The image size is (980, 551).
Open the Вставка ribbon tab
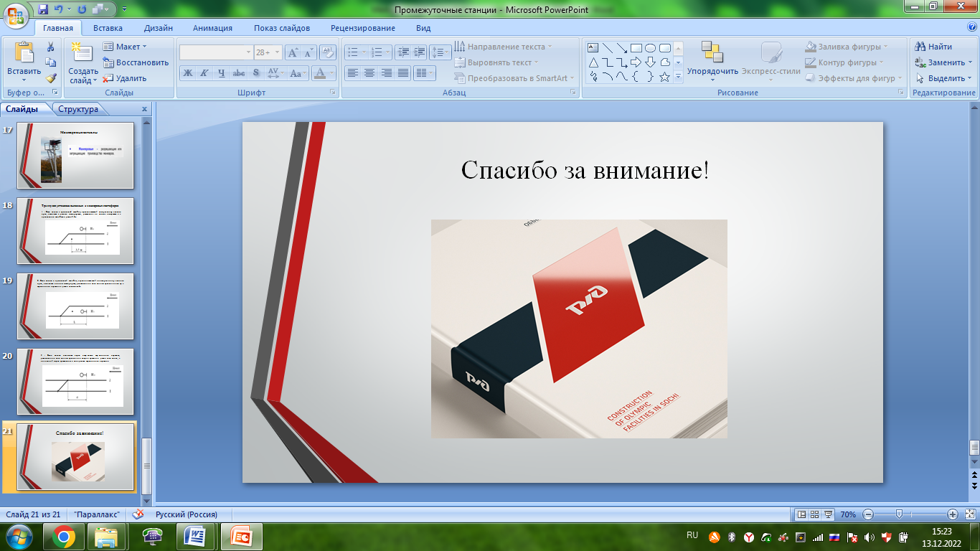point(108,28)
